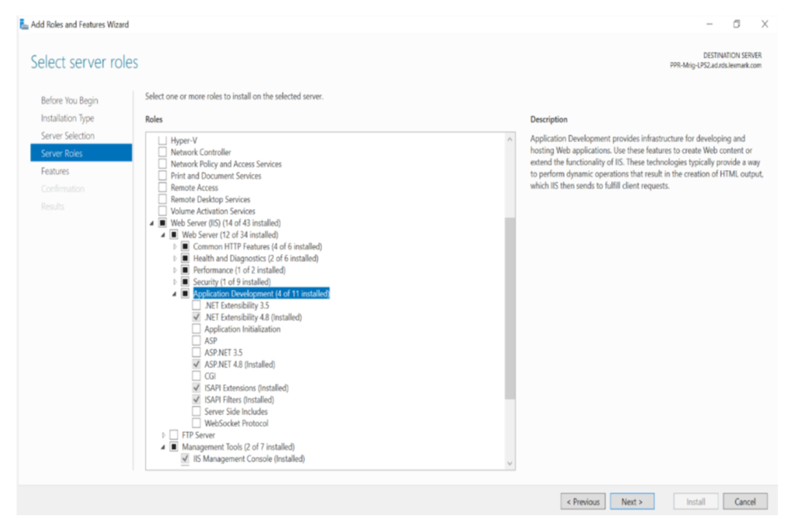Screen dimensions: 793x532
Task: Collapse the Management Tools node
Action: tap(163, 447)
